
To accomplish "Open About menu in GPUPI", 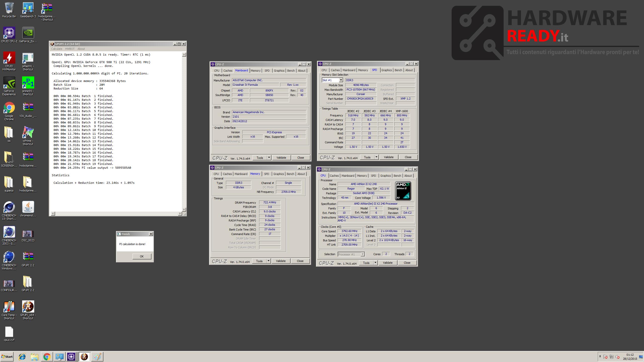I will [x=81, y=49].
